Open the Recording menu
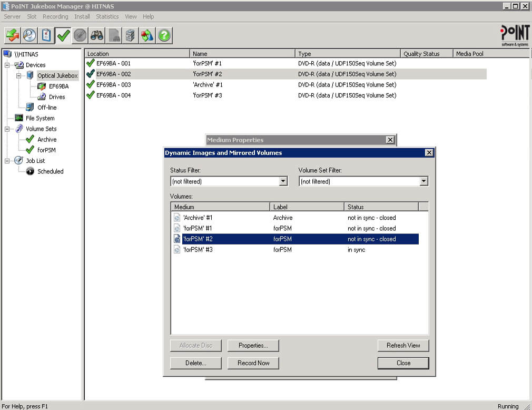532x410 pixels. [55, 16]
